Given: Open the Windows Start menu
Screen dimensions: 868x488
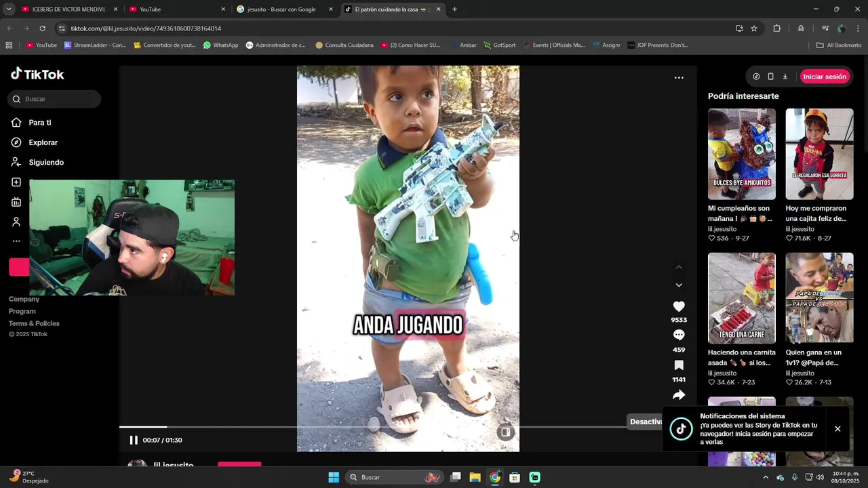Looking at the screenshot, I should [334, 477].
